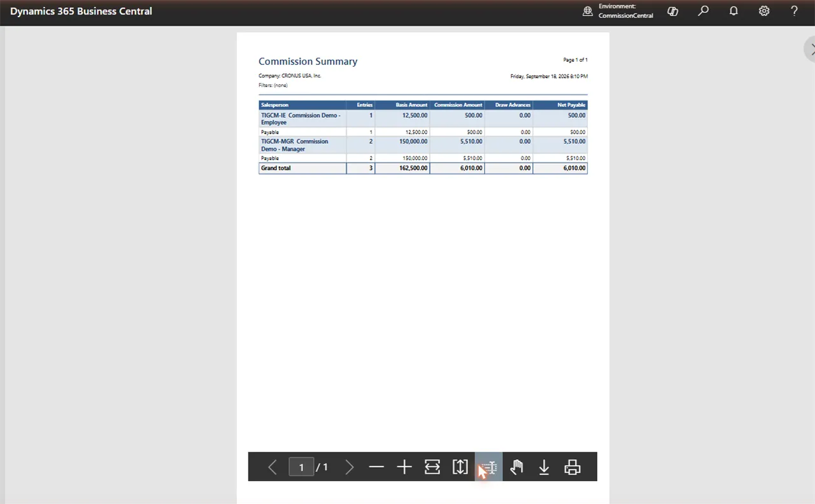The width and height of the screenshot is (815, 504).
Task: Click the 162,500.00 grand total basis
Action: pos(413,168)
